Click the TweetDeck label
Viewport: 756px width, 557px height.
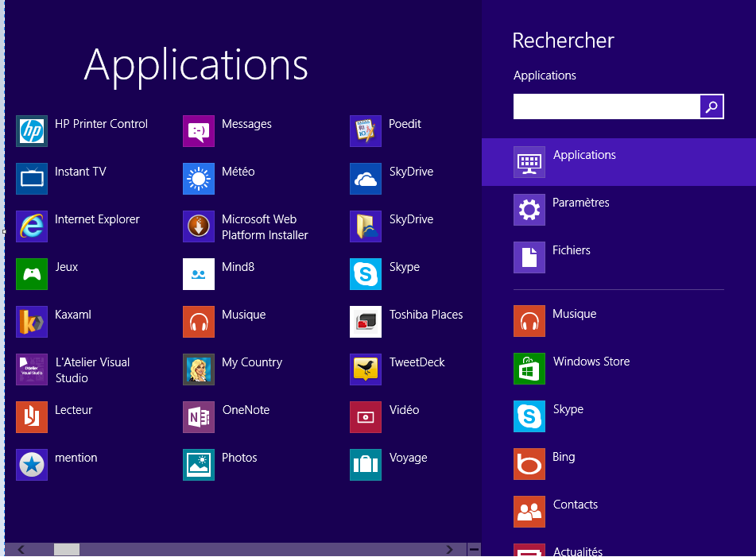pyautogui.click(x=417, y=362)
